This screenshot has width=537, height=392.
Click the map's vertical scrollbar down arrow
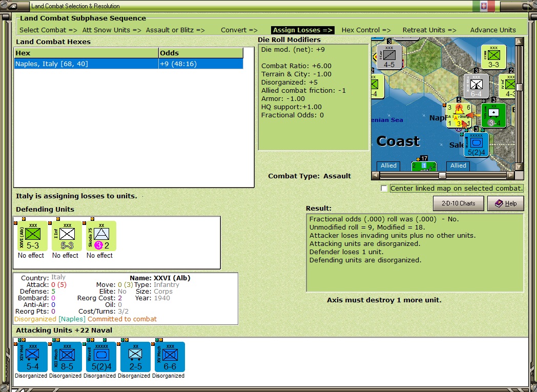tap(519, 167)
